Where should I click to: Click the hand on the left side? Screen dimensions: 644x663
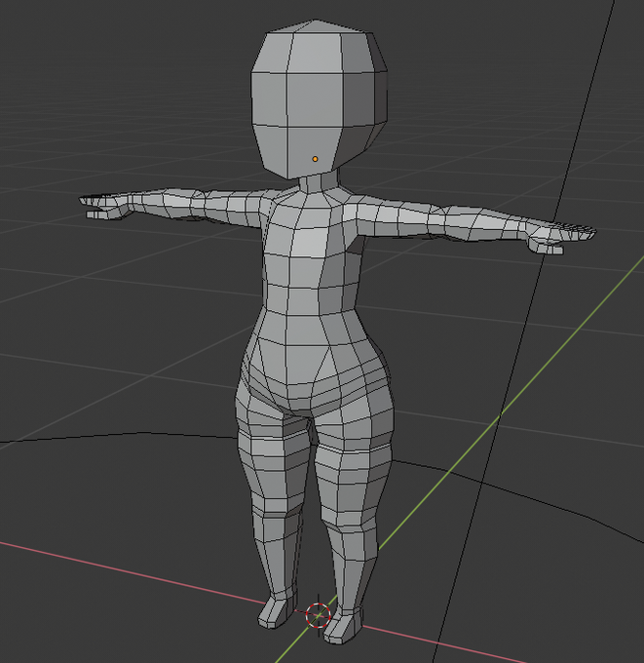click(105, 207)
